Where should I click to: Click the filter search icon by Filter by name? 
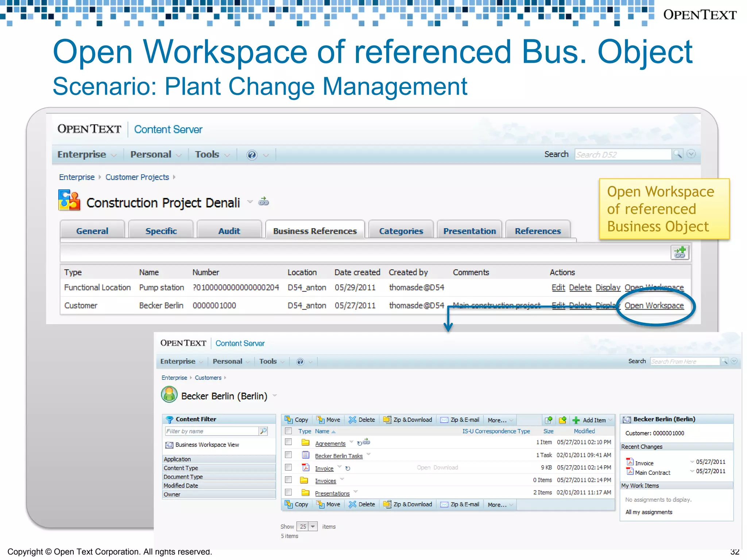(263, 431)
